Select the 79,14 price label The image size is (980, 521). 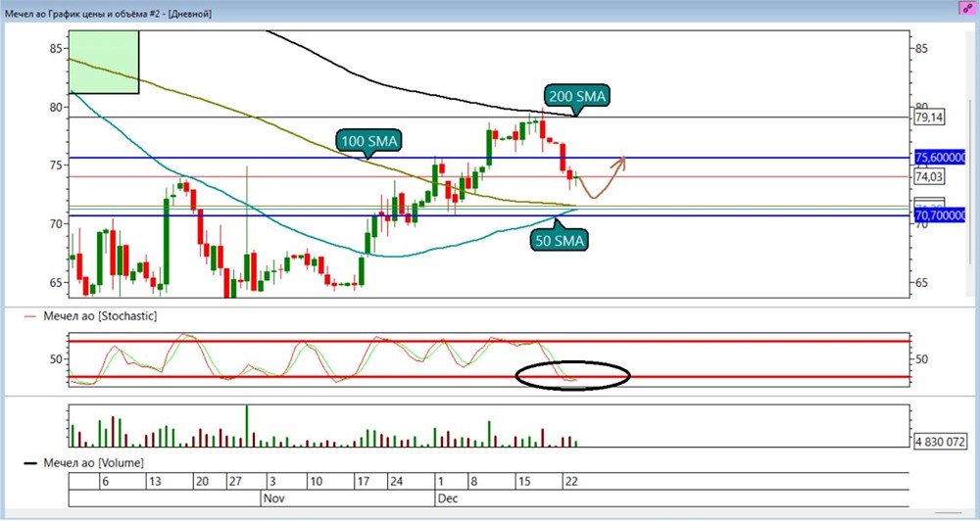(x=929, y=117)
